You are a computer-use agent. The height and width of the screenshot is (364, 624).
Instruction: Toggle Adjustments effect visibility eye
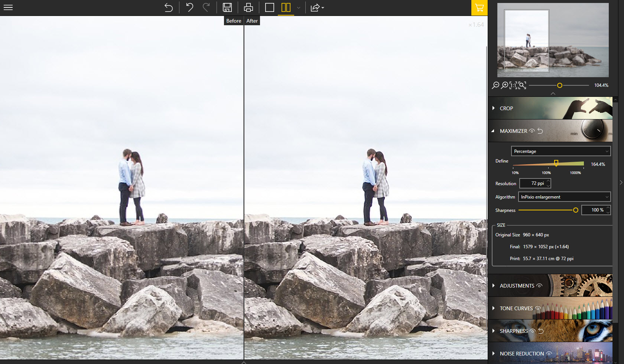point(539,286)
